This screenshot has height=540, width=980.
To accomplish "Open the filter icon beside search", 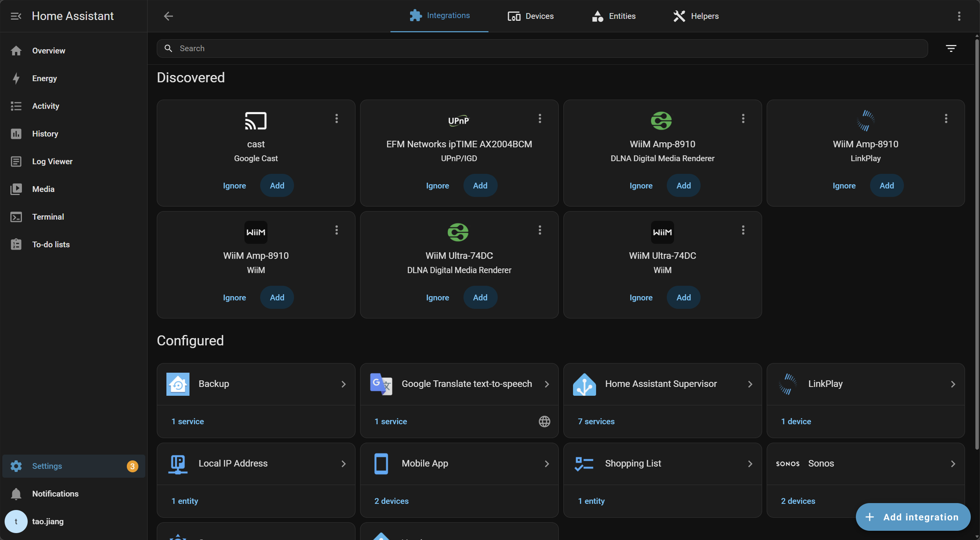I will pyautogui.click(x=951, y=48).
